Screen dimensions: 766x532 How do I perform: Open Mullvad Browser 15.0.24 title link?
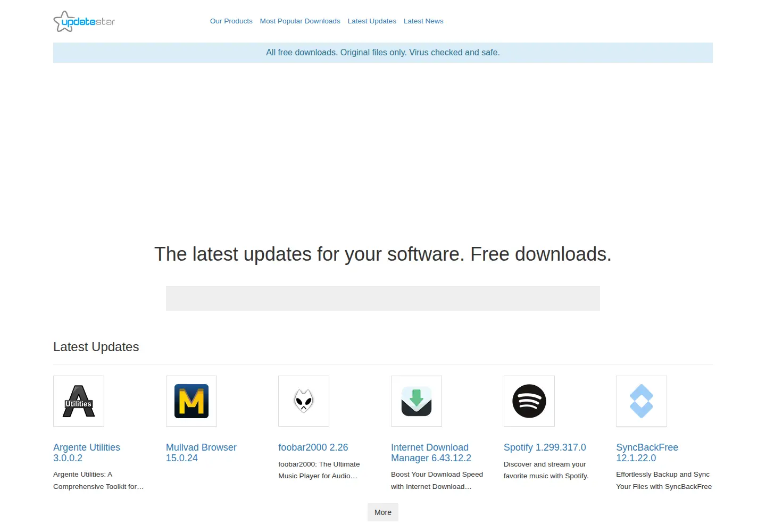(x=201, y=453)
